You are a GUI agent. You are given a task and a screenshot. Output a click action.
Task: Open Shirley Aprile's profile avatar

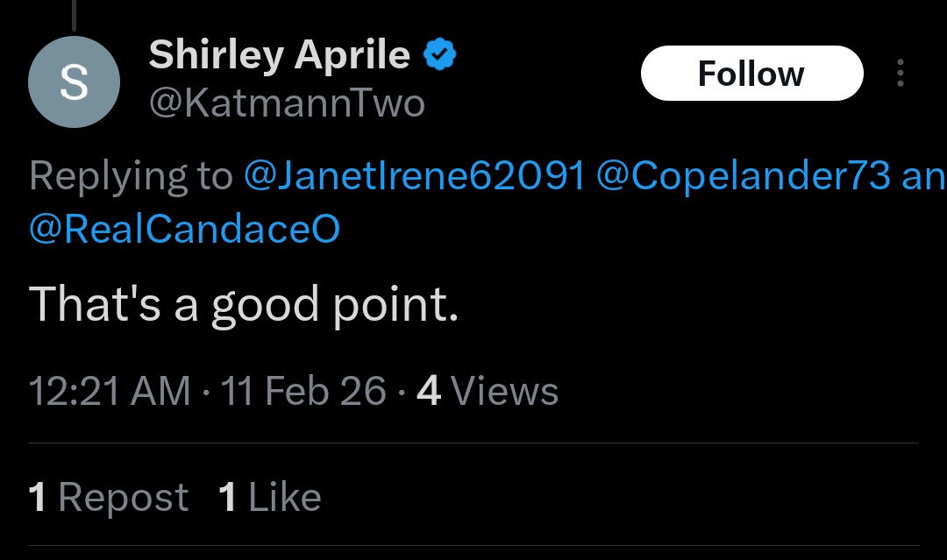74,82
